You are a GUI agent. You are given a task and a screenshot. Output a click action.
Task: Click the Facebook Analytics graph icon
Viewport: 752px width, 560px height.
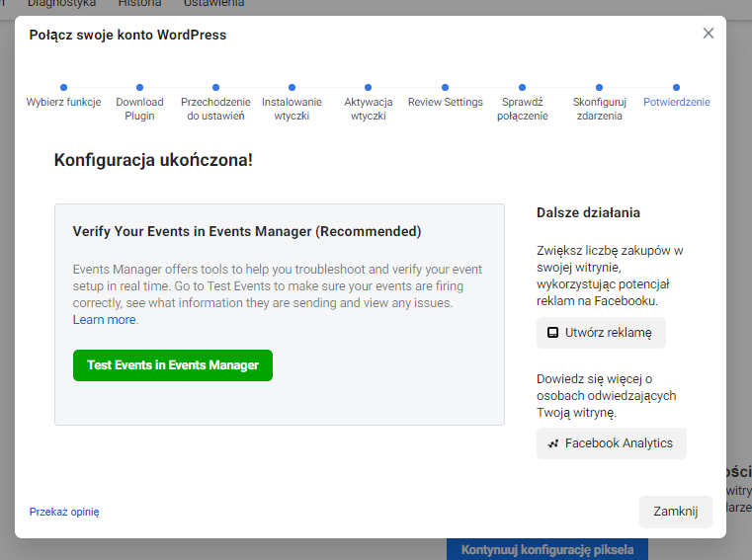point(552,443)
